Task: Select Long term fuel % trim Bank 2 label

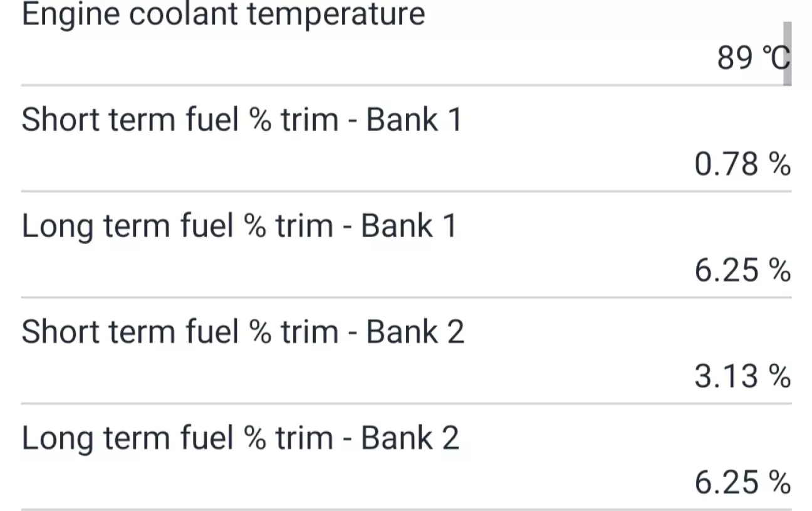Action: point(240,438)
